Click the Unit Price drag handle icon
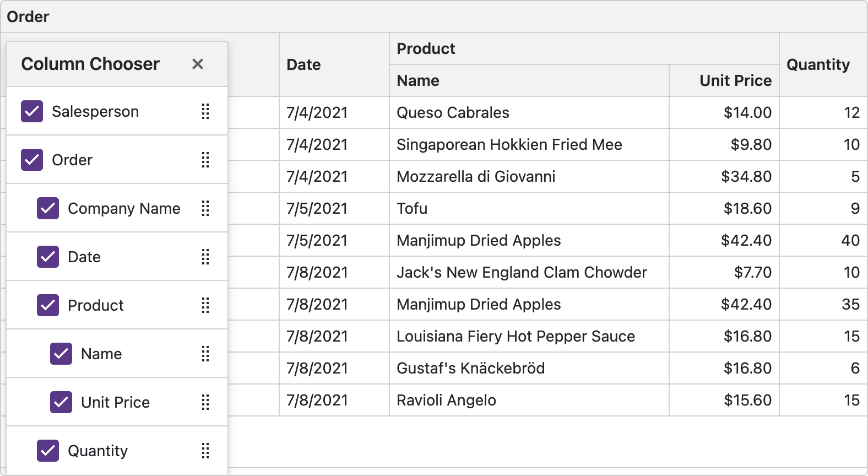Image resolution: width=868 pixels, height=476 pixels. [205, 402]
